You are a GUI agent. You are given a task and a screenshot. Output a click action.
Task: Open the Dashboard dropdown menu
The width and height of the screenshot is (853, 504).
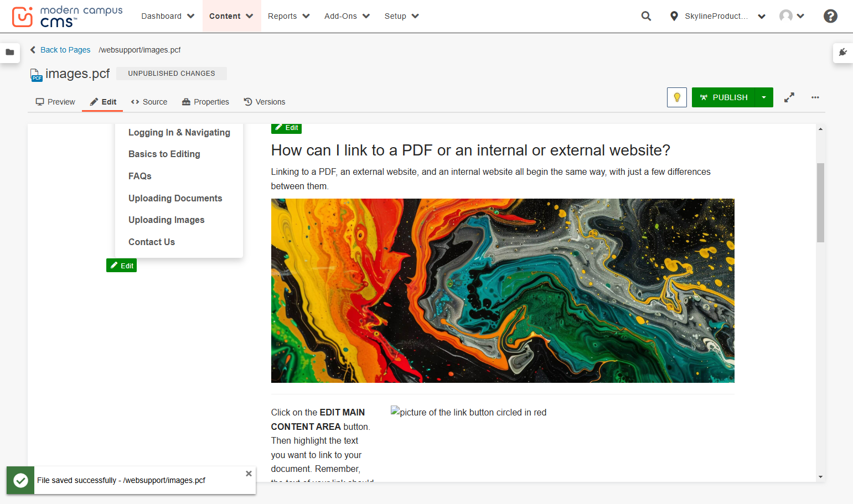[x=168, y=16]
